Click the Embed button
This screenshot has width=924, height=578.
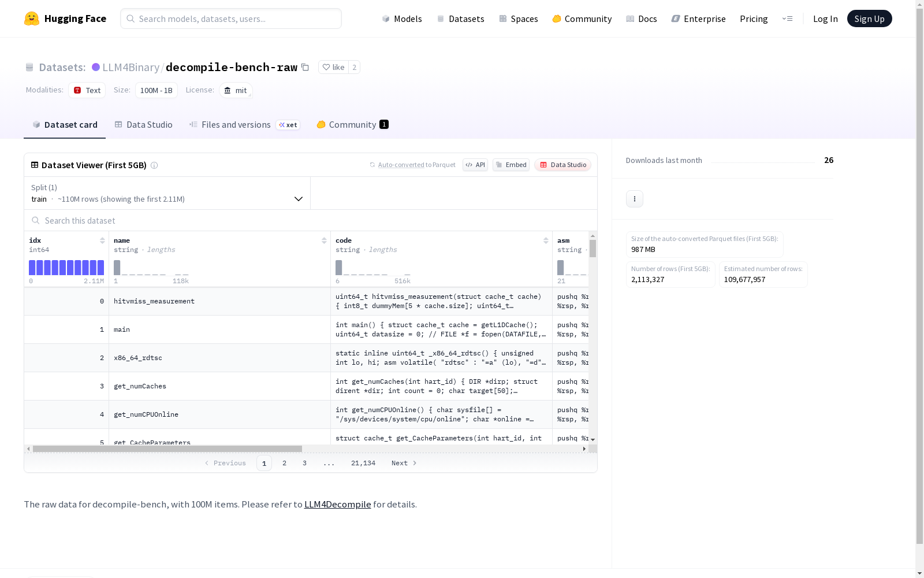click(511, 165)
